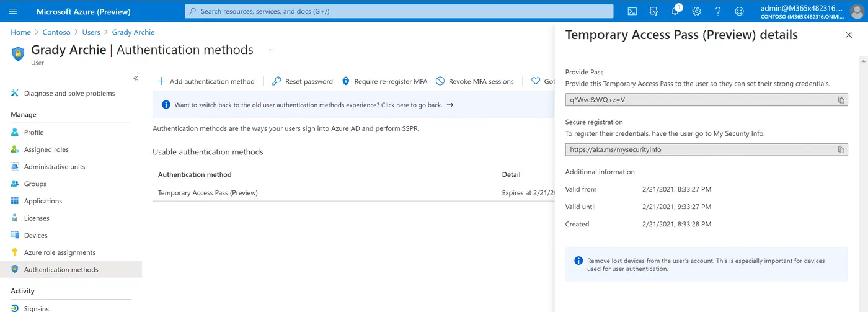Click Reset password
Viewport: 868px width, 312px height.
coord(303,81)
